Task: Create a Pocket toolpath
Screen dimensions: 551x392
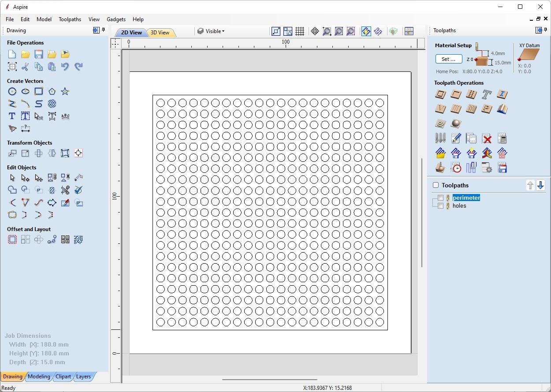Action: pyautogui.click(x=456, y=94)
